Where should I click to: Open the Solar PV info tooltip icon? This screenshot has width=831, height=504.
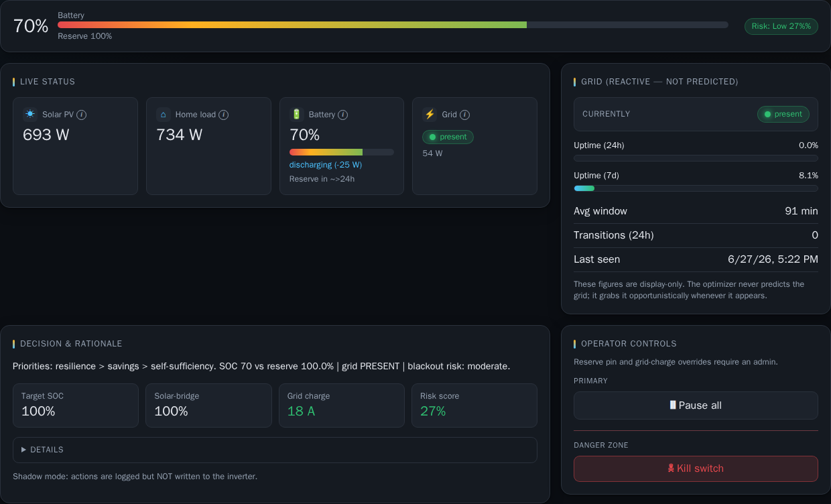(x=81, y=115)
